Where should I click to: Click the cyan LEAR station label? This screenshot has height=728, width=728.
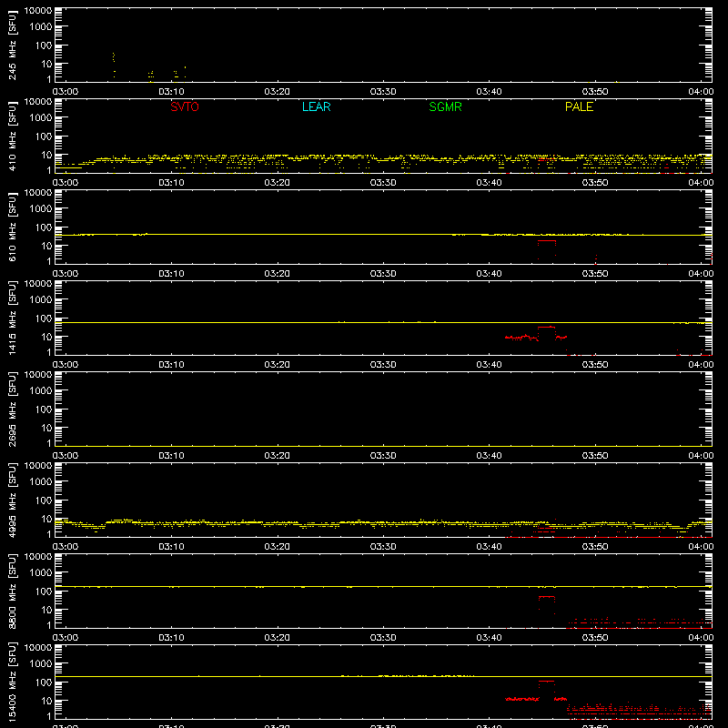tap(316, 106)
